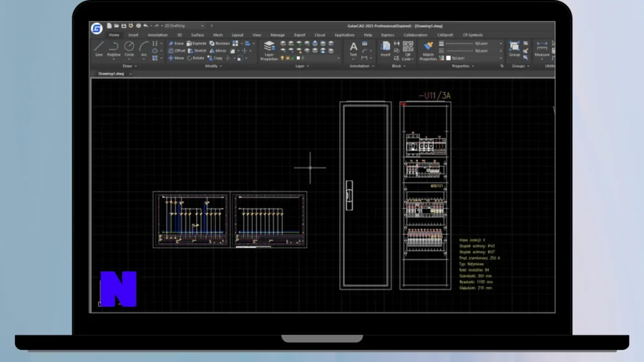Select the Line drawing tool
The image size is (644, 362).
[99, 49]
